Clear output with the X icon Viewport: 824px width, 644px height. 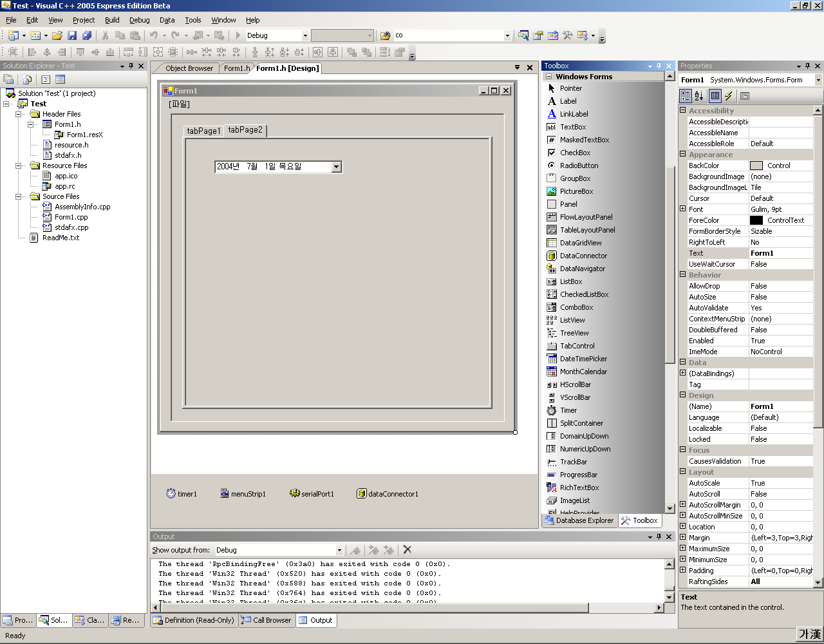click(407, 549)
